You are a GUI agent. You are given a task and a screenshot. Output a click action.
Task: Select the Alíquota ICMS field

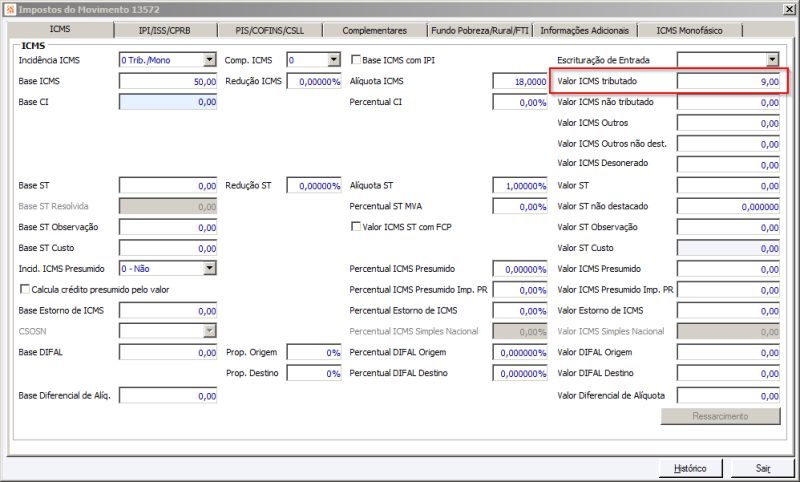coord(520,81)
